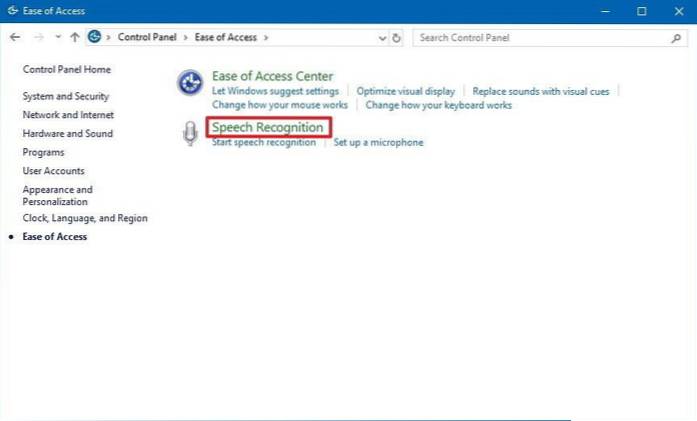The width and height of the screenshot is (697, 421).
Task: Select Ease of Access in sidebar
Action: click(55, 237)
